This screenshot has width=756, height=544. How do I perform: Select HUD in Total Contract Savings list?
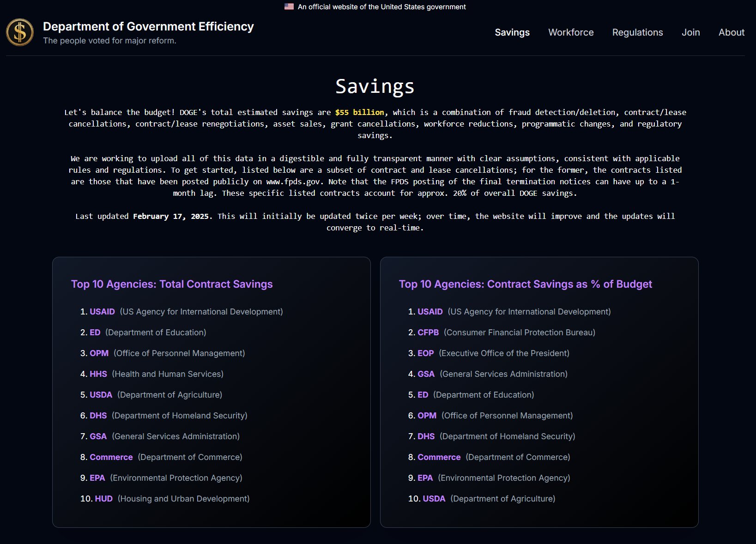pos(104,499)
